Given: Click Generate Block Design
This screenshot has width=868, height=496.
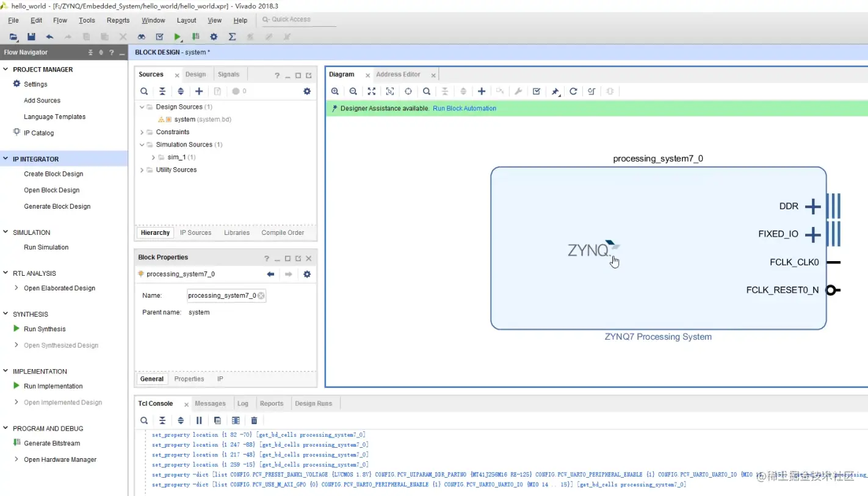Looking at the screenshot, I should point(57,206).
